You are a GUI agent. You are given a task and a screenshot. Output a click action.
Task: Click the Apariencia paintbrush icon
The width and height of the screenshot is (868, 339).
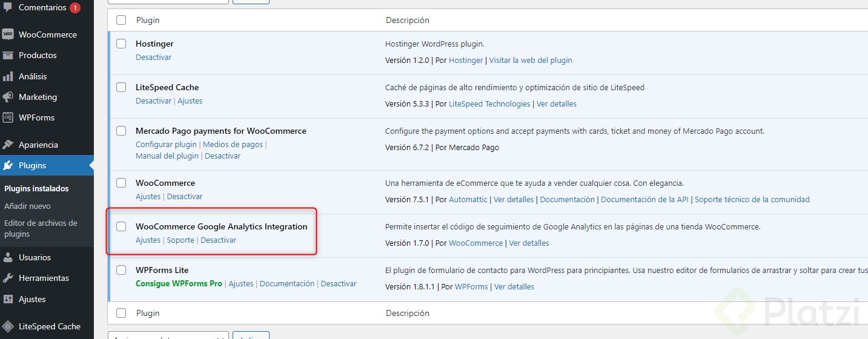[x=8, y=145]
